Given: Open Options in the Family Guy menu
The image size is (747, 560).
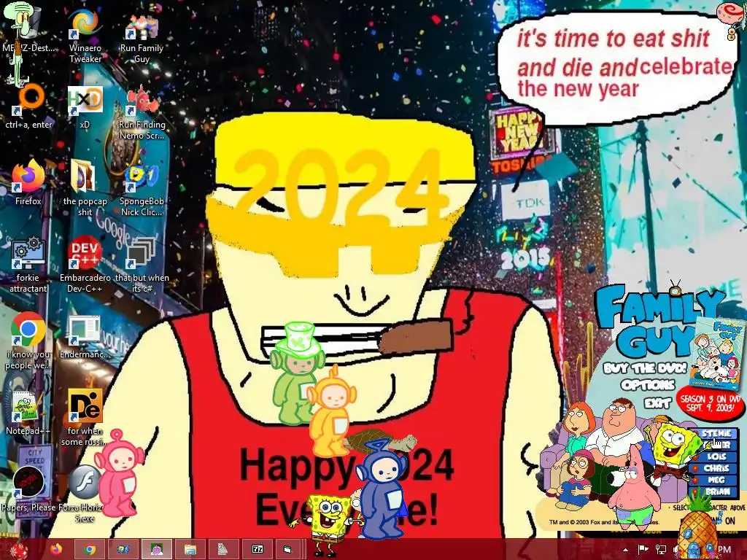Looking at the screenshot, I should tap(648, 385).
